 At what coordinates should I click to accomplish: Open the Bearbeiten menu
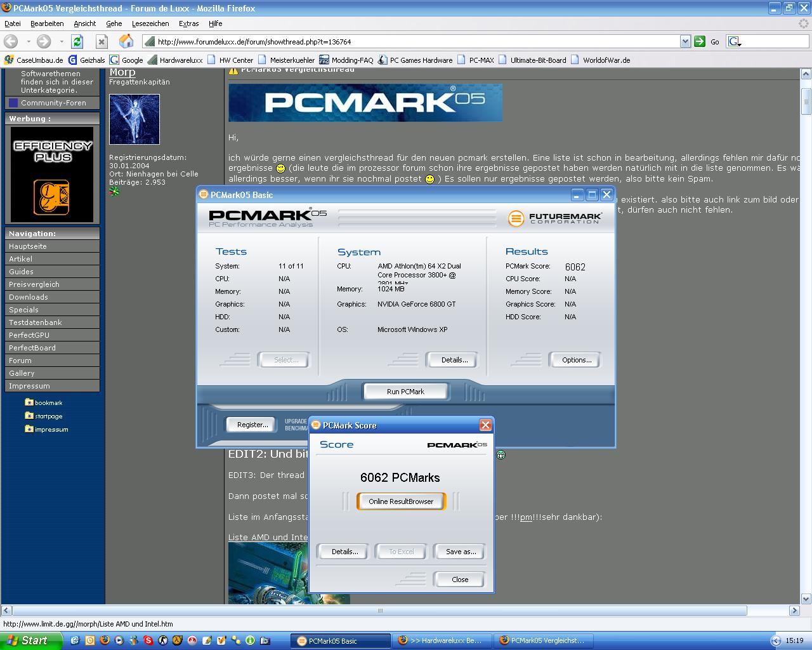tap(47, 23)
